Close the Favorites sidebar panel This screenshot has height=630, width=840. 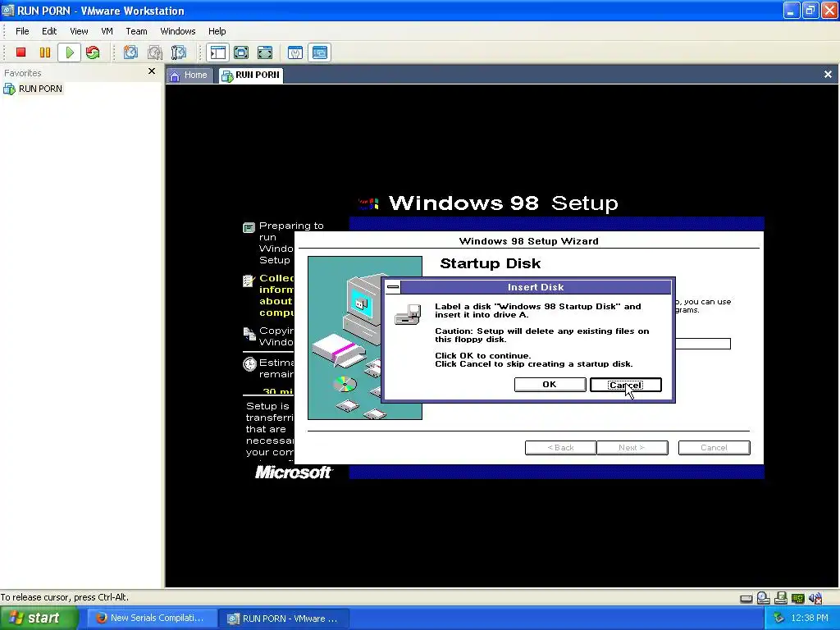pyautogui.click(x=152, y=71)
